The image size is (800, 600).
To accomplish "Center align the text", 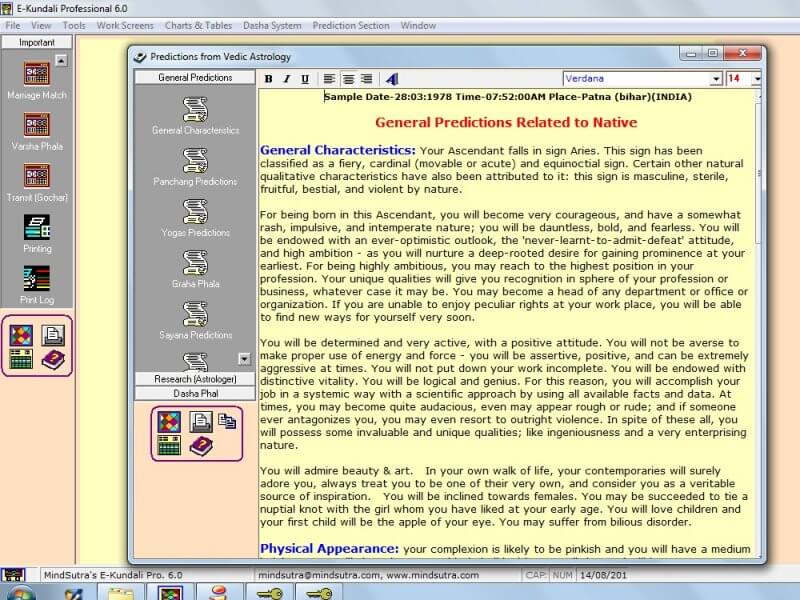I will point(348,79).
